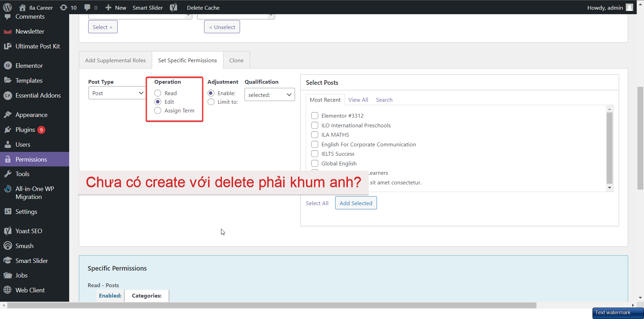Click the Text watermark button
Image resolution: width=644 pixels, height=319 pixels.
pyautogui.click(x=618, y=313)
